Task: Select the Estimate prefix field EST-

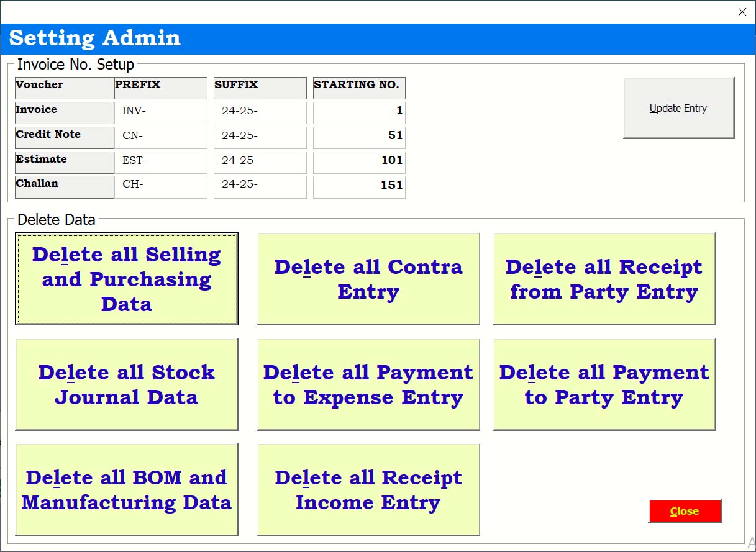Action: (x=161, y=162)
